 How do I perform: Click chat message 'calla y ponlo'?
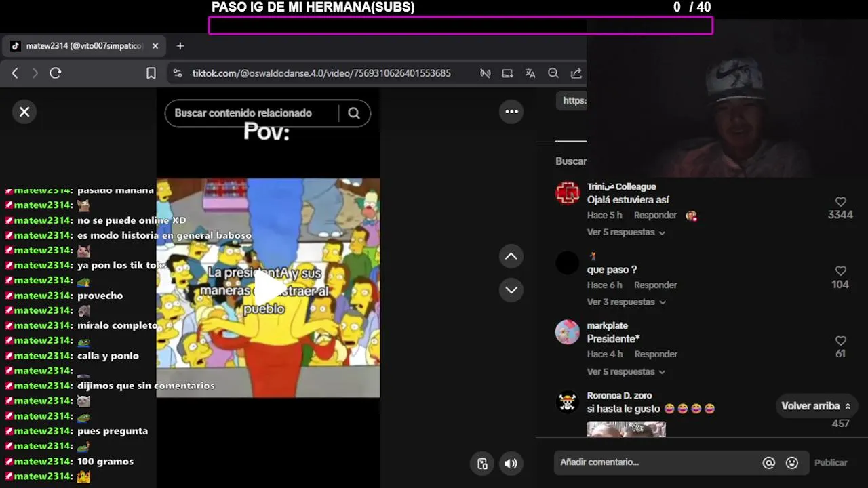tap(108, 356)
